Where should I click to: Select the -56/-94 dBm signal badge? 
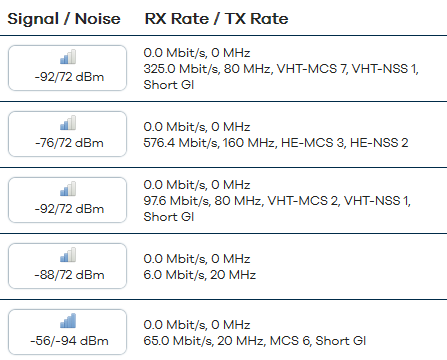click(67, 332)
